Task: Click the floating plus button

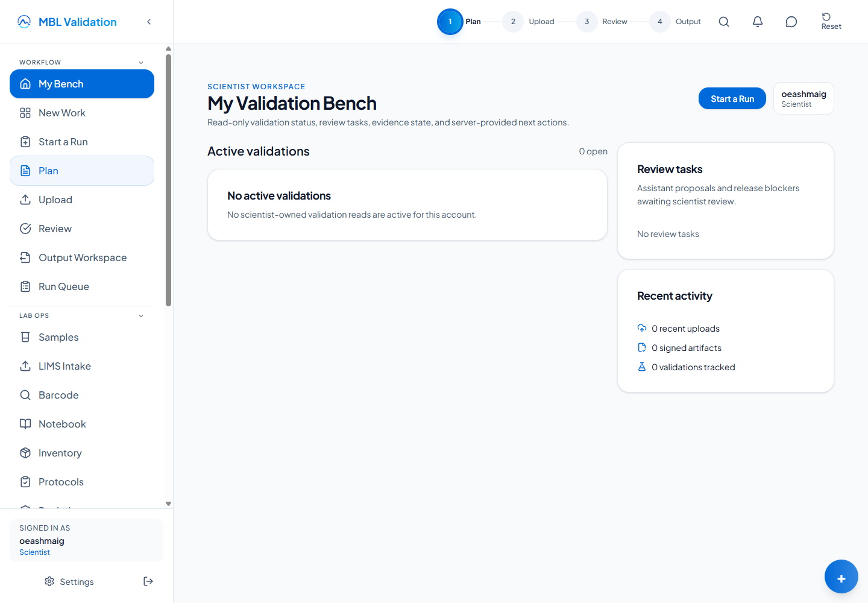Action: (x=841, y=576)
